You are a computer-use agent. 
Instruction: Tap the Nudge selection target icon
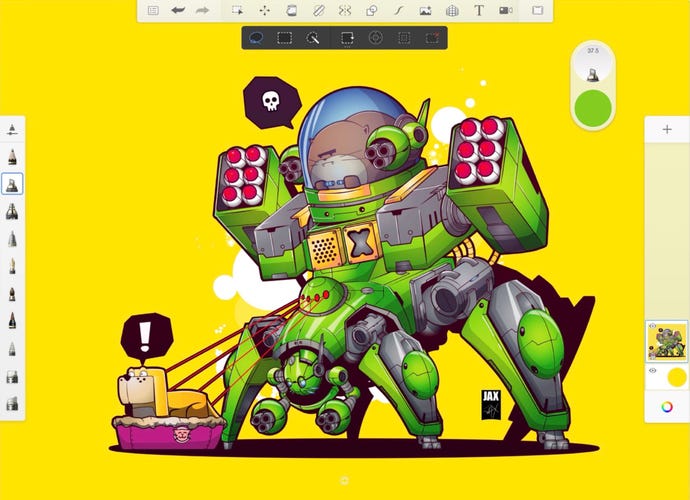[x=375, y=38]
